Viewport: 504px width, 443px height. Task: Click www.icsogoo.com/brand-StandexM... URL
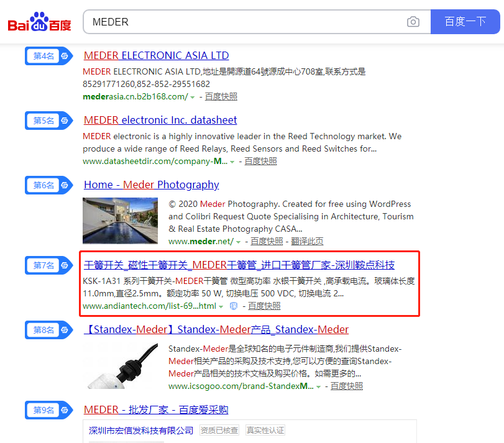coord(241,386)
